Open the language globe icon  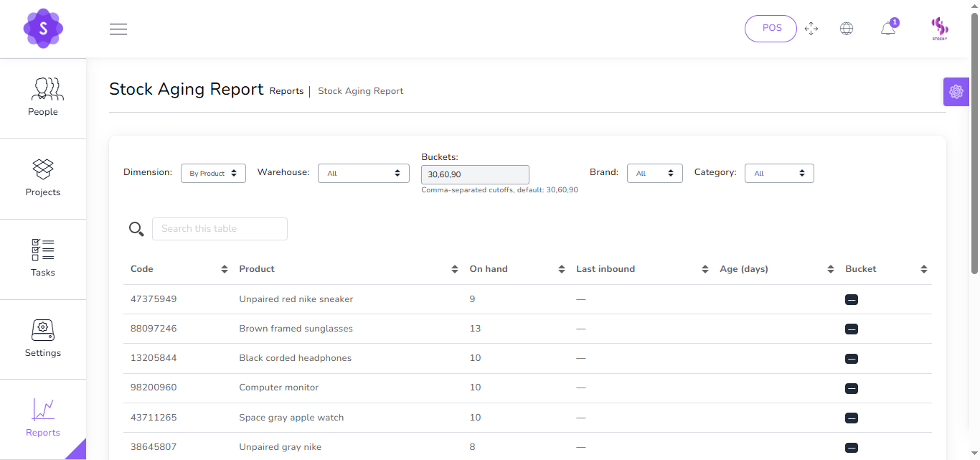pyautogui.click(x=847, y=29)
